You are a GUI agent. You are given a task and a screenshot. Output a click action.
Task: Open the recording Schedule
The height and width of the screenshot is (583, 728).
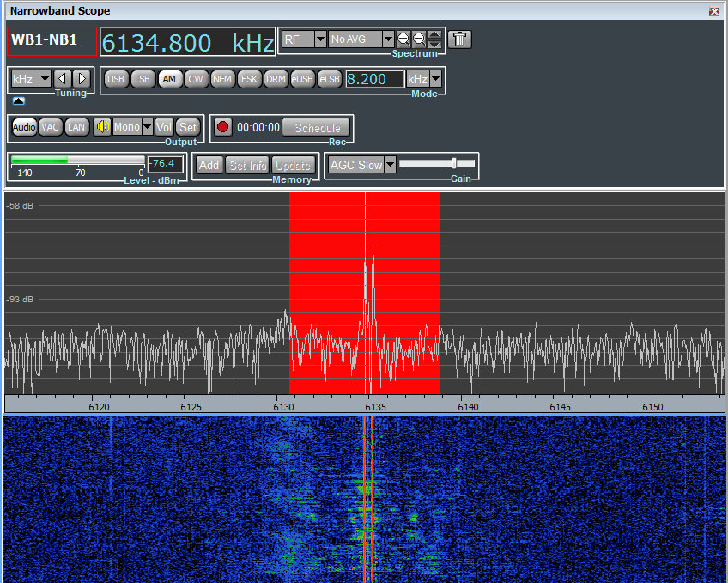[x=318, y=128]
